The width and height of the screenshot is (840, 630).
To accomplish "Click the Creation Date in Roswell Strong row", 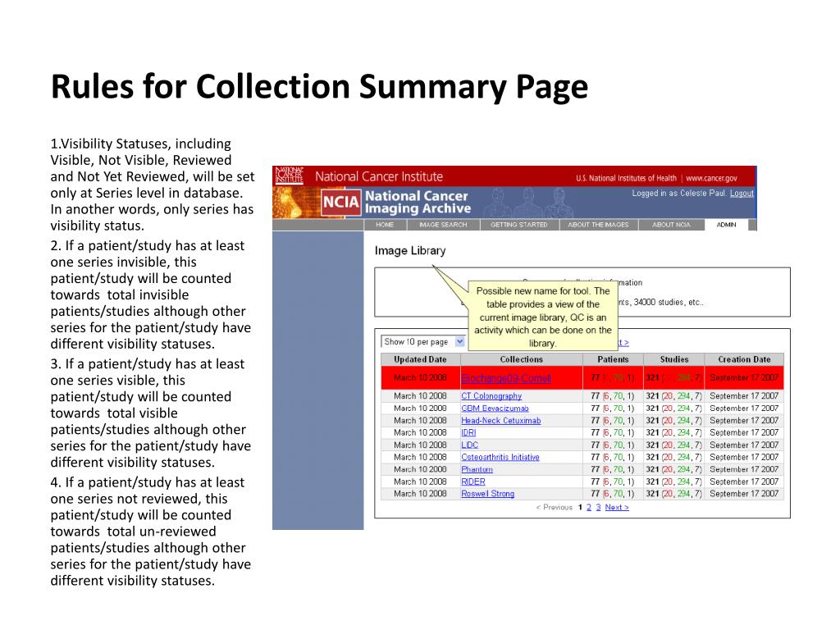I will point(744,494).
